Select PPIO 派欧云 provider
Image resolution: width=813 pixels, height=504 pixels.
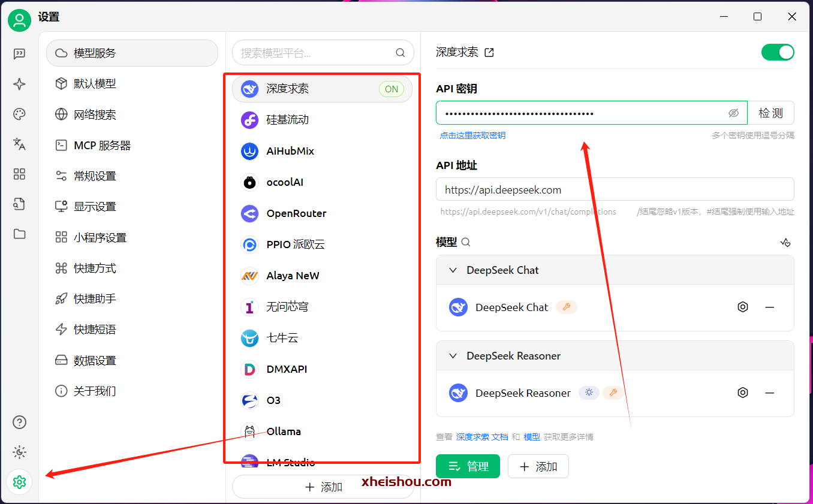[x=322, y=245]
